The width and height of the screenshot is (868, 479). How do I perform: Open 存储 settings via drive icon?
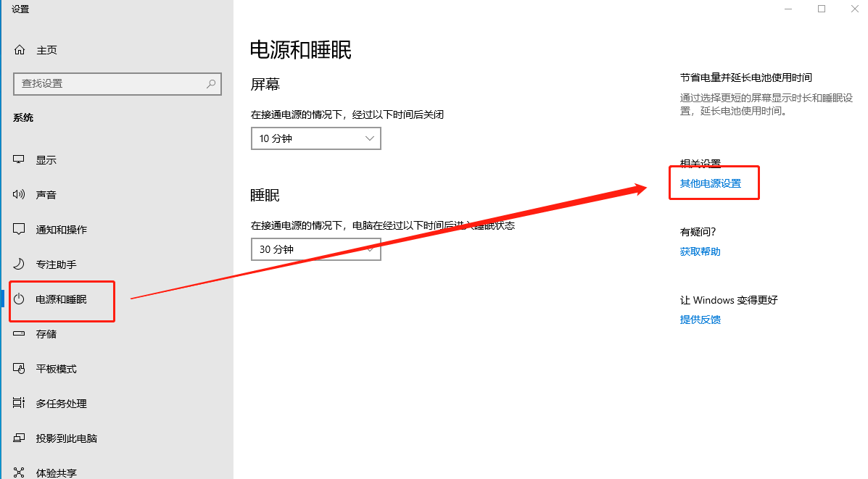18,333
